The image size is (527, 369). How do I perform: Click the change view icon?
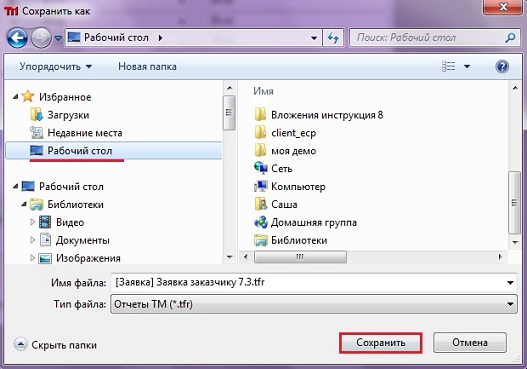click(x=448, y=67)
